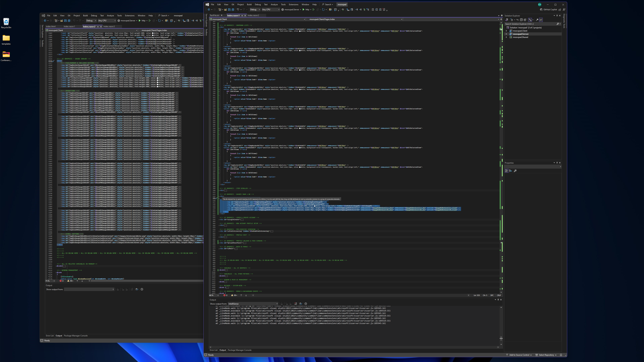Image resolution: width=644 pixels, height=362 pixels.
Task: Open Error List tab in front window
Action: pyautogui.click(x=213, y=350)
